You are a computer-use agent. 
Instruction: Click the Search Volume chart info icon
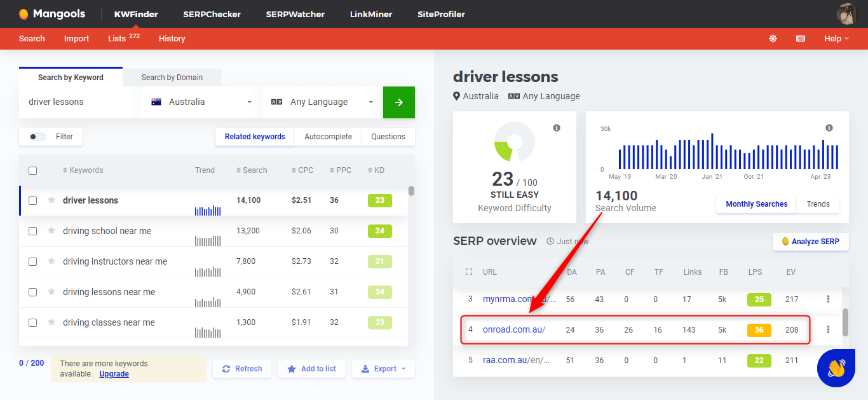pos(829,128)
